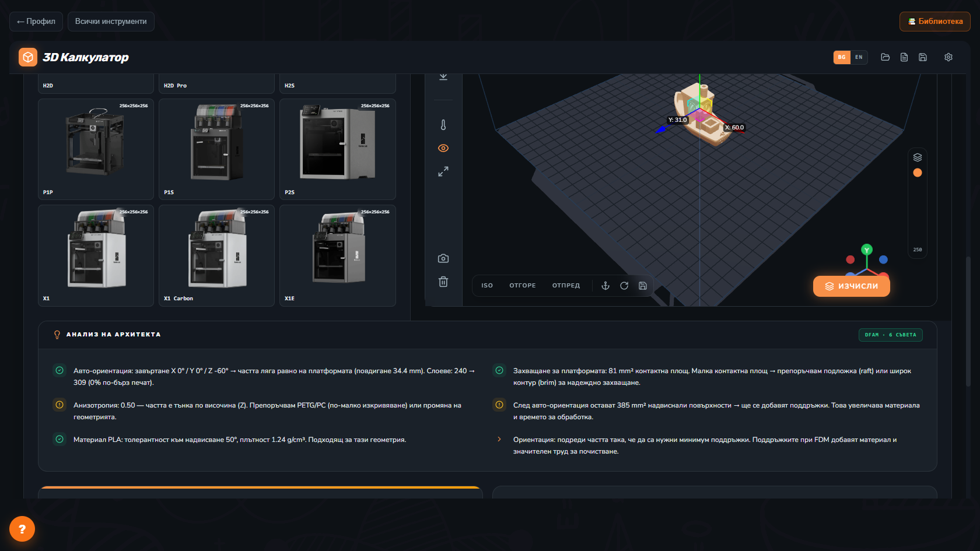Open settings gear in header
Viewport: 980px width, 551px height.
pos(949,57)
